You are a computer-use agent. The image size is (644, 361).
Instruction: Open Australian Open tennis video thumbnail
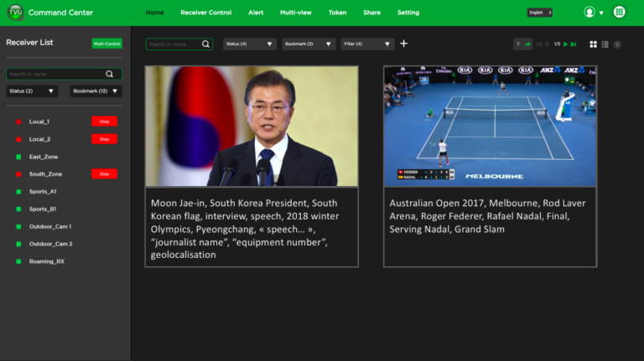tap(490, 126)
